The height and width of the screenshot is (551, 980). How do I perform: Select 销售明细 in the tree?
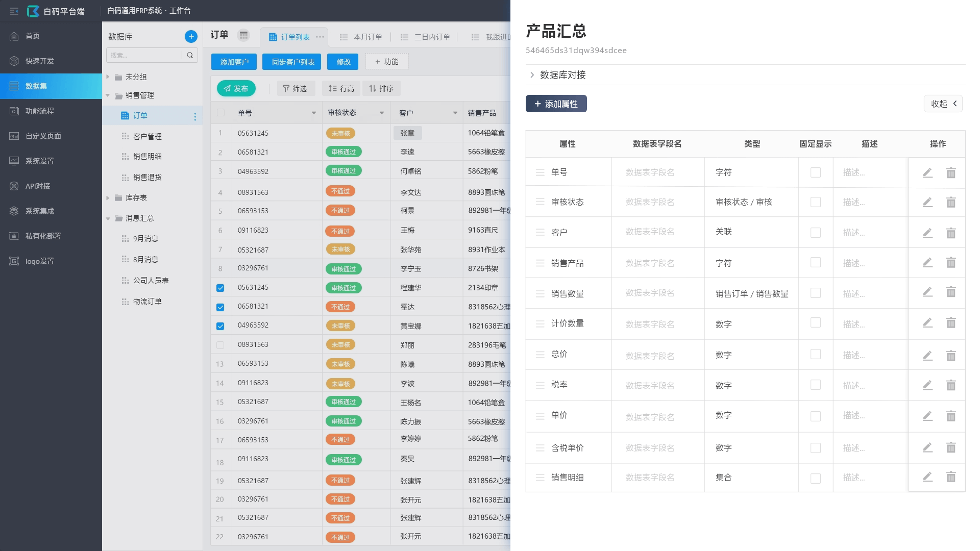point(148,156)
